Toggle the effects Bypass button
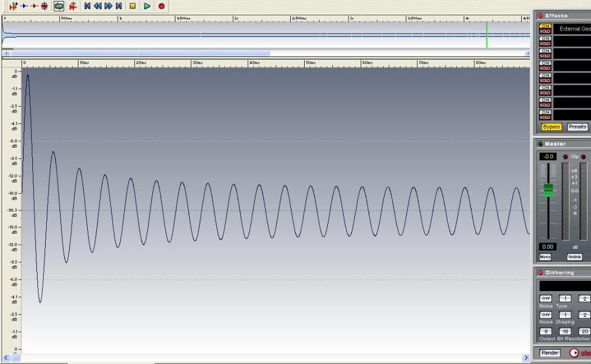The image size is (591, 364). click(x=551, y=127)
